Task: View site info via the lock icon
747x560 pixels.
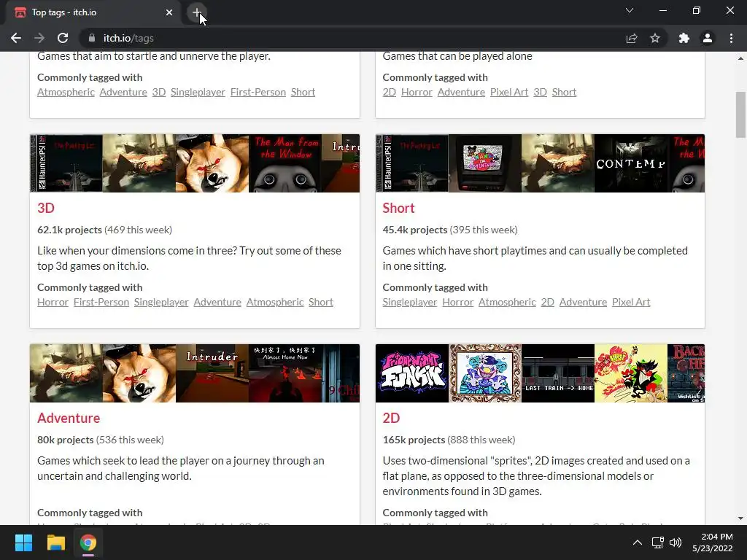Action: (91, 38)
